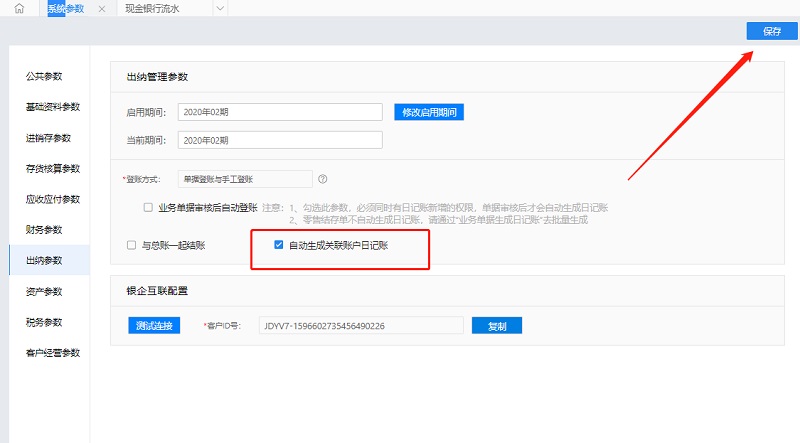The width and height of the screenshot is (800, 443).
Task: Click the help icon beside 登账方式
Action: [323, 179]
